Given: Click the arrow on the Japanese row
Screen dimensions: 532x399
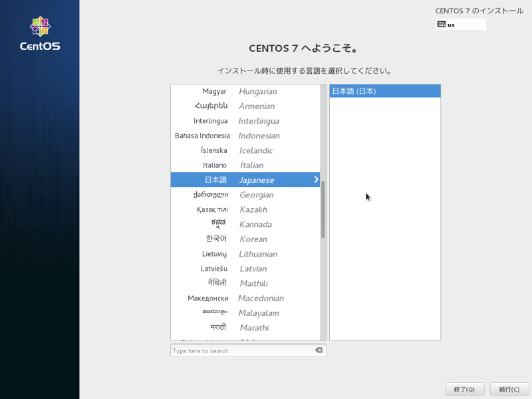Looking at the screenshot, I should tap(317, 180).
